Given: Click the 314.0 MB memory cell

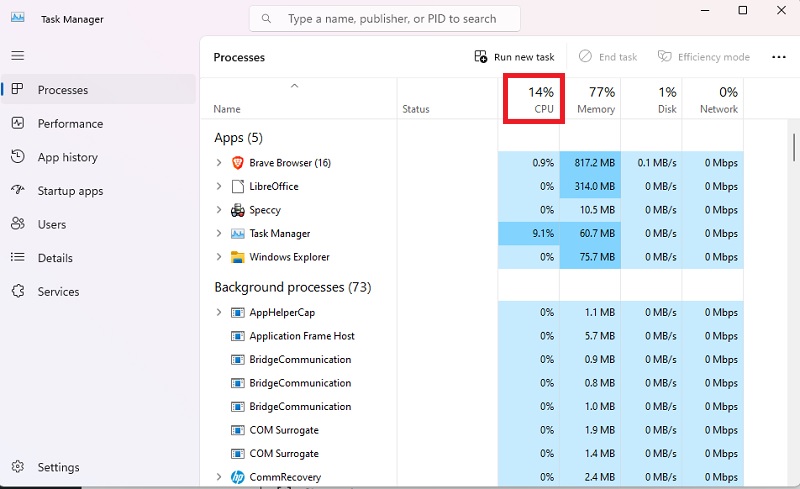Looking at the screenshot, I should [590, 186].
